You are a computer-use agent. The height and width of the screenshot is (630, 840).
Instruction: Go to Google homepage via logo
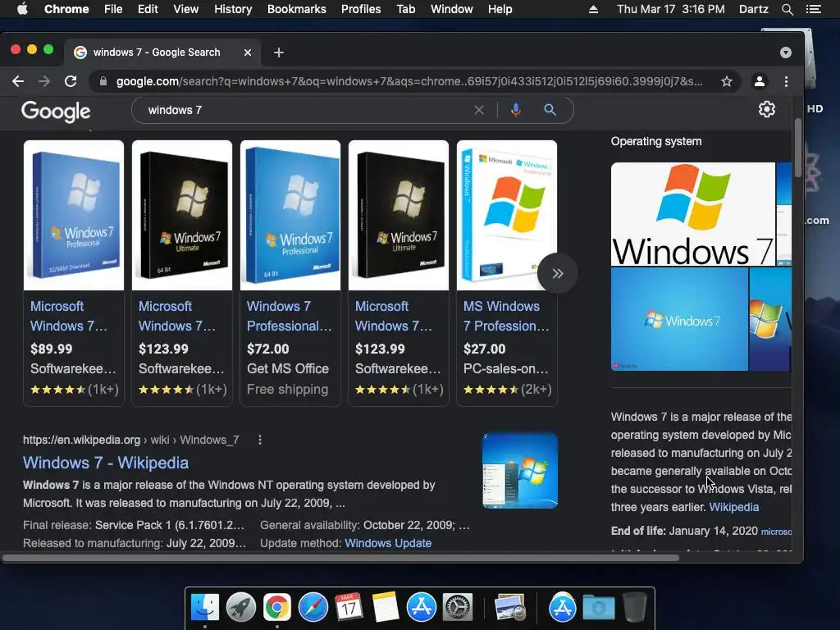tap(56, 112)
